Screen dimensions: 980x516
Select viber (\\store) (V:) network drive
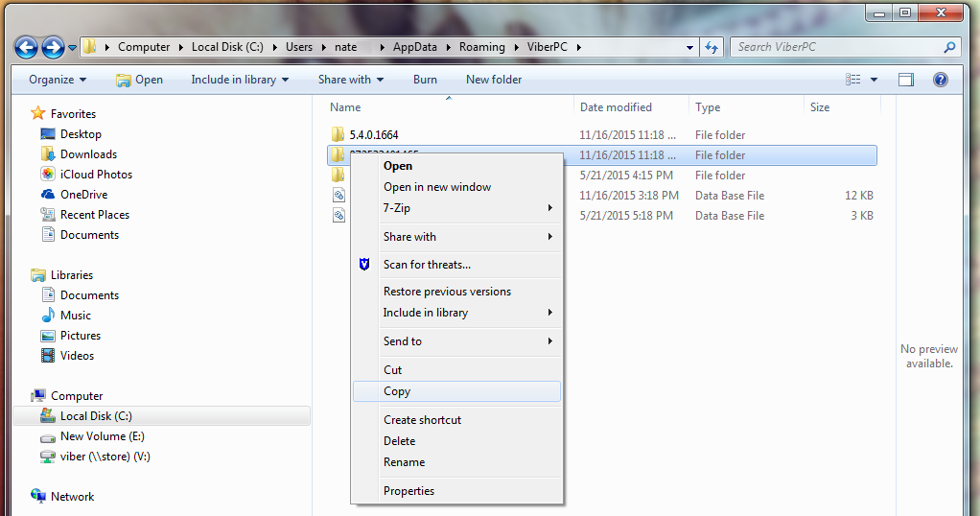tap(105, 457)
